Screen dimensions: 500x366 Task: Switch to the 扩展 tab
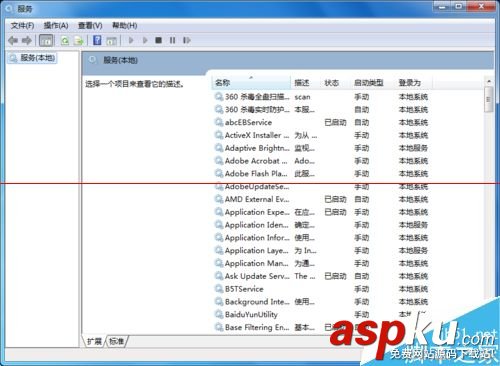(x=94, y=341)
